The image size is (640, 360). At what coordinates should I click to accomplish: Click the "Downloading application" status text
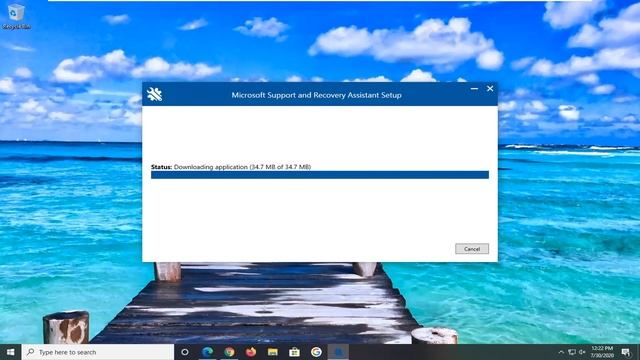coord(242,167)
